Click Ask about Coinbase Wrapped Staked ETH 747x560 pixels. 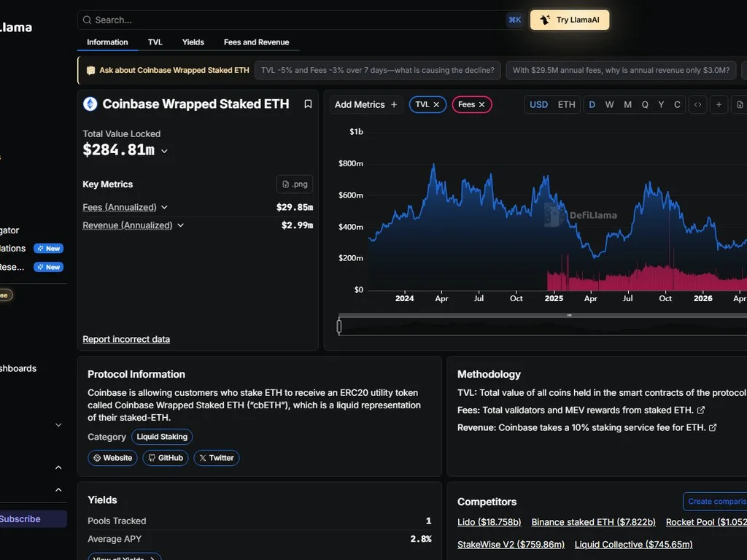[x=174, y=70]
